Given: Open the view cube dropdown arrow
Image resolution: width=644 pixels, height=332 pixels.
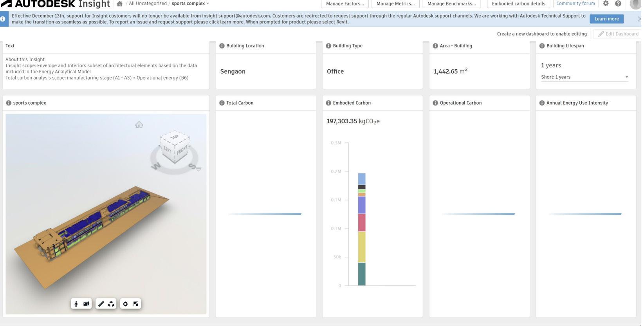Looking at the screenshot, I should tap(199, 169).
